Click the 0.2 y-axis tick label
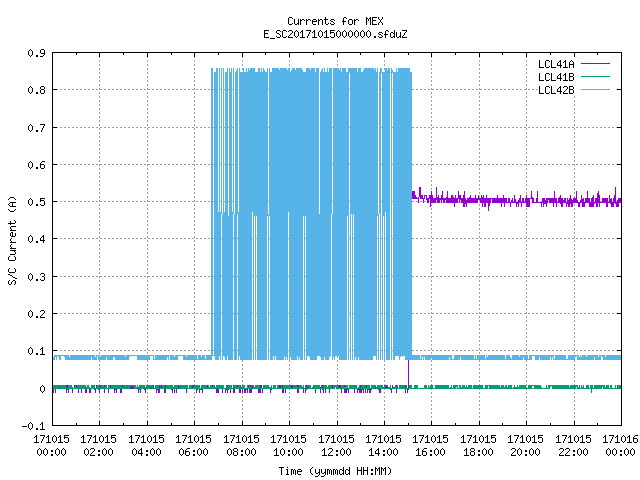 coord(37,314)
